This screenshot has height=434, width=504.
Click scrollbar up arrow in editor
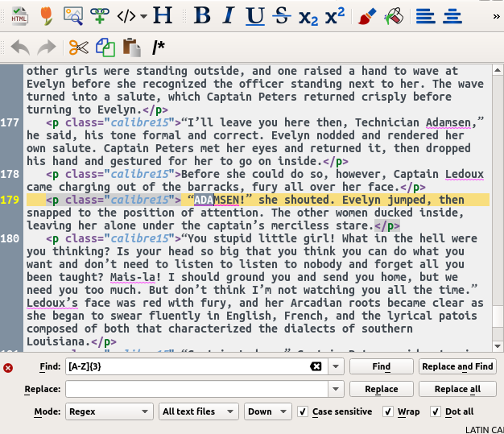point(498,70)
